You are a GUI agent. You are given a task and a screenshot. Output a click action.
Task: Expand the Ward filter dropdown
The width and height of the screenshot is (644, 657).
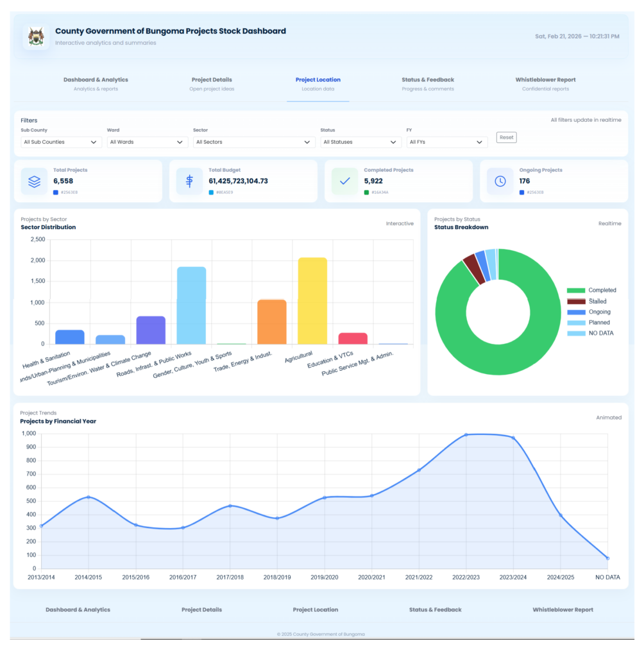click(147, 142)
